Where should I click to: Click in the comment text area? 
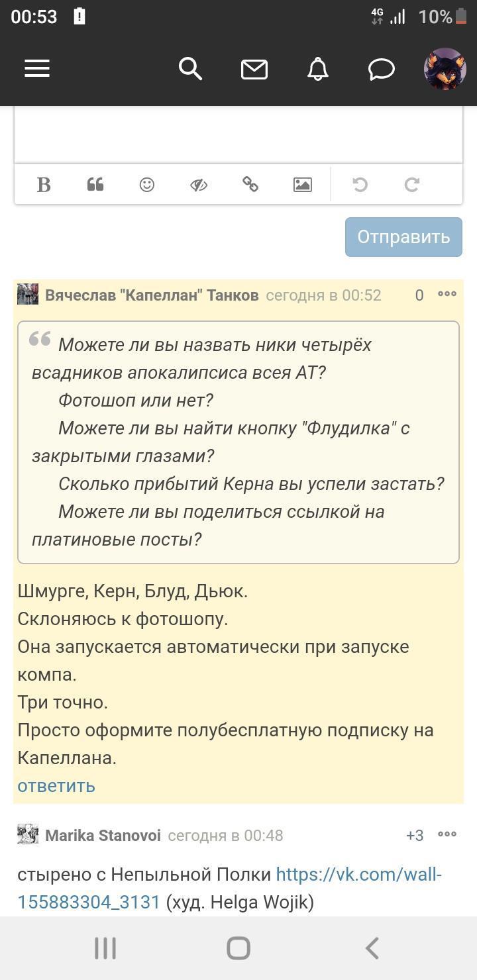[238, 134]
